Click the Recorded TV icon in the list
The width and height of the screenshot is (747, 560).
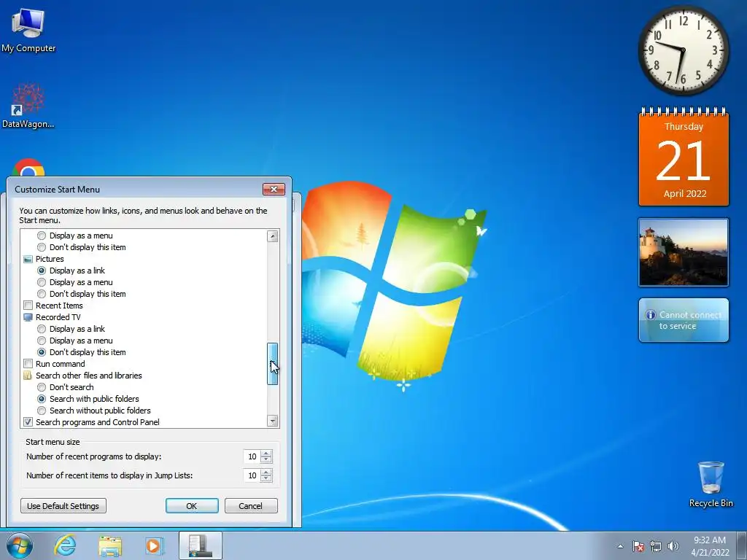pos(28,317)
